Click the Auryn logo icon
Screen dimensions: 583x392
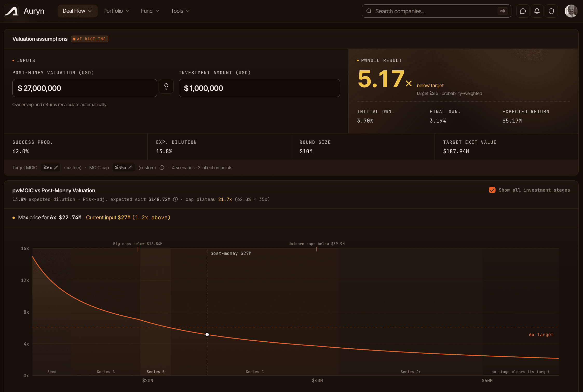click(x=11, y=11)
